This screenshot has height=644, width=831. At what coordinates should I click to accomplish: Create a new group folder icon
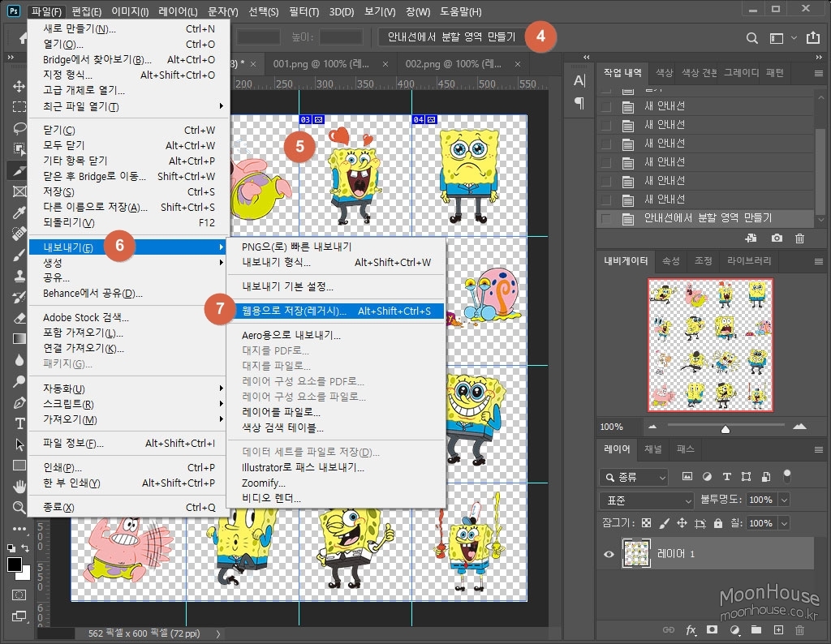(756, 629)
